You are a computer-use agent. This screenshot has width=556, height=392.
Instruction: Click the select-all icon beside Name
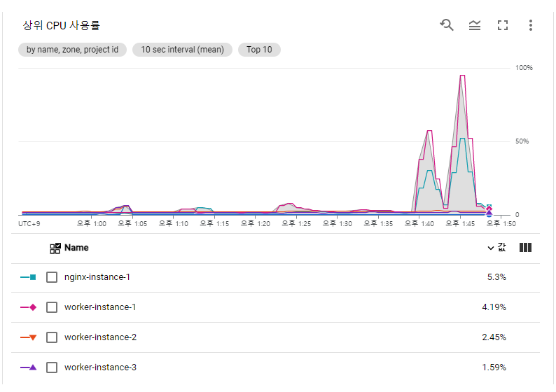55,248
